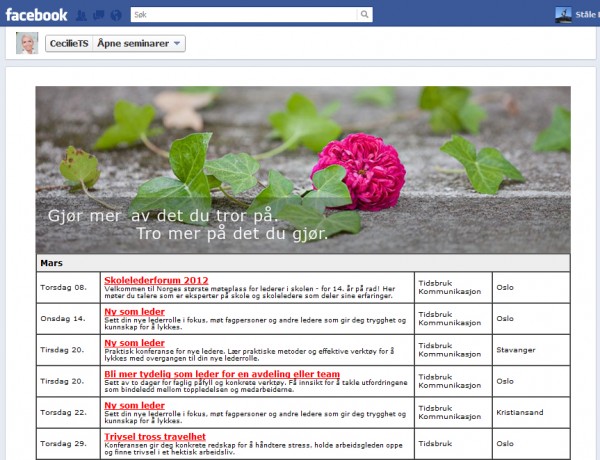Image resolution: width=600 pixels, height=460 pixels.
Task: Open messages icon in top bar
Action: tap(100, 15)
